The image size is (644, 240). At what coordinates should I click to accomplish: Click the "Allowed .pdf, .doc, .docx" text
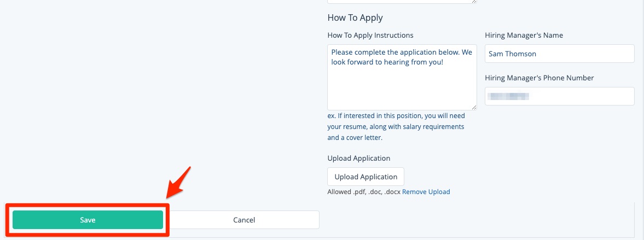pyautogui.click(x=364, y=192)
